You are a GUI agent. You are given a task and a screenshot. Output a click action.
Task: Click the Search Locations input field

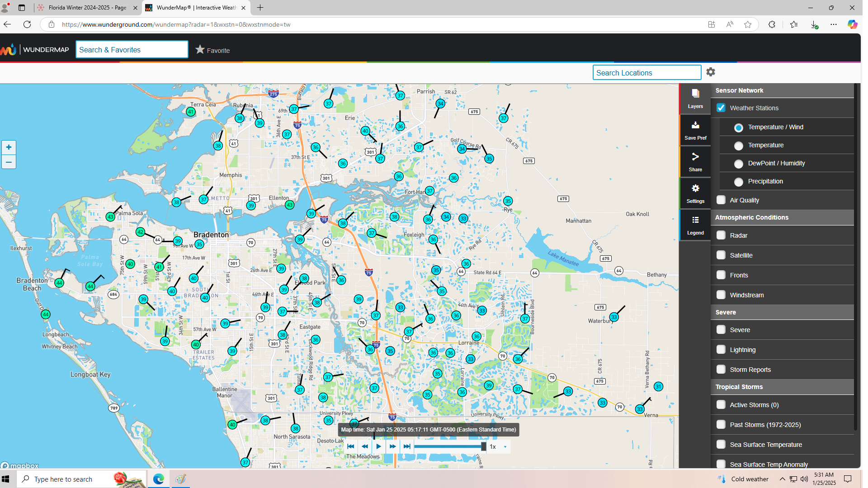(x=646, y=73)
